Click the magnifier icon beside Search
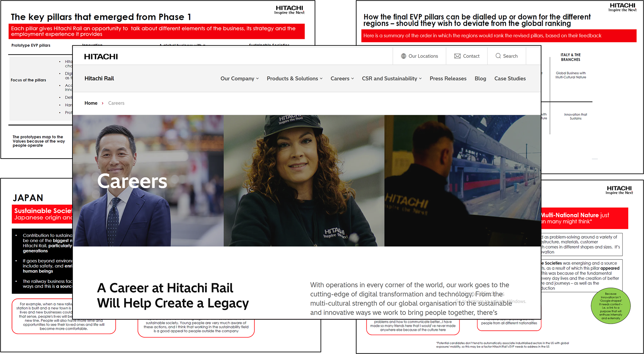The height and width of the screenshot is (354, 644). tap(498, 56)
